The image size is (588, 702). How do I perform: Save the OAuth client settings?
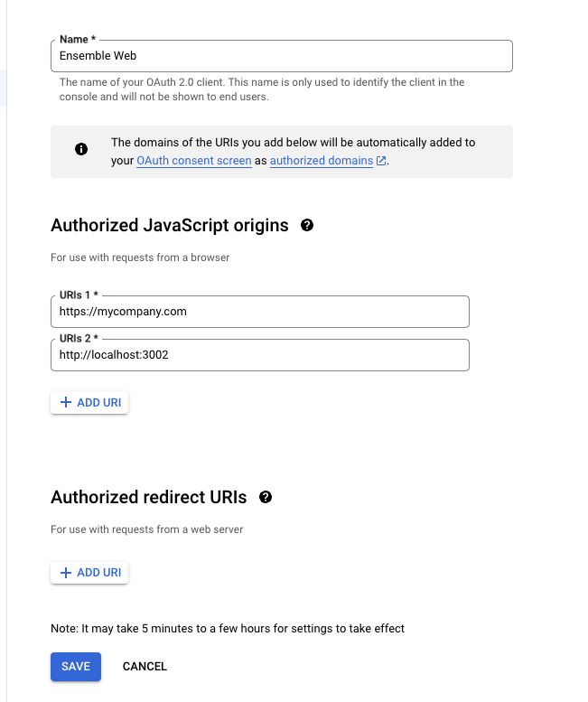tap(76, 666)
